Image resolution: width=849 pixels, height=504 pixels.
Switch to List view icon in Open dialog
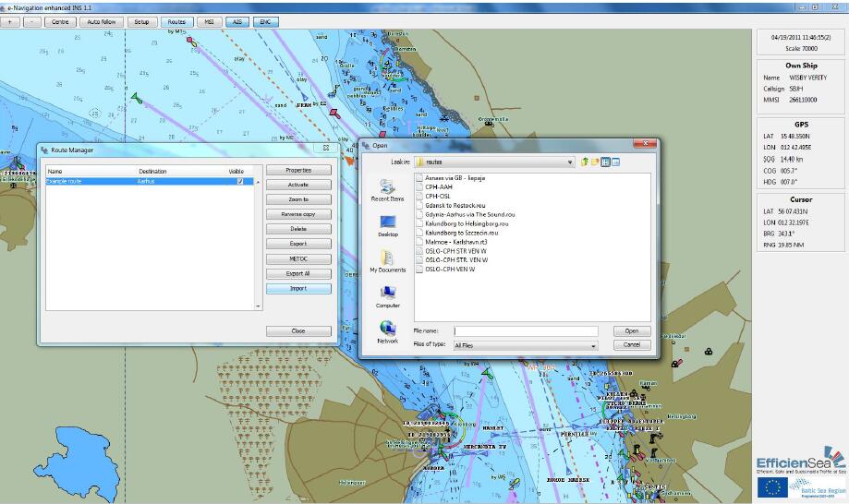tap(605, 162)
